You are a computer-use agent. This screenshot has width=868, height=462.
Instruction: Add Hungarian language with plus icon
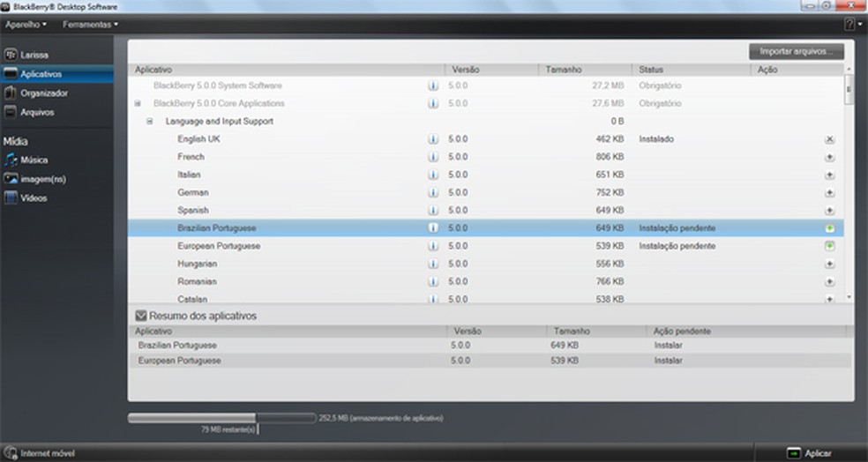[829, 264]
